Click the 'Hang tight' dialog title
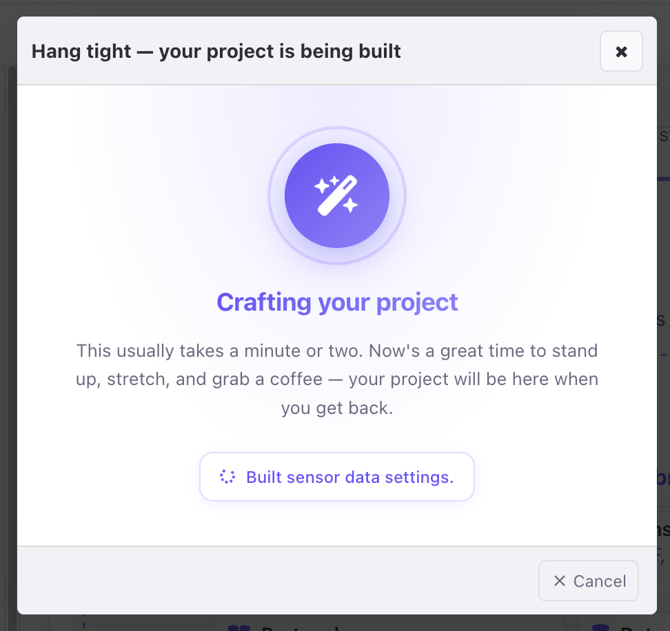 click(216, 51)
